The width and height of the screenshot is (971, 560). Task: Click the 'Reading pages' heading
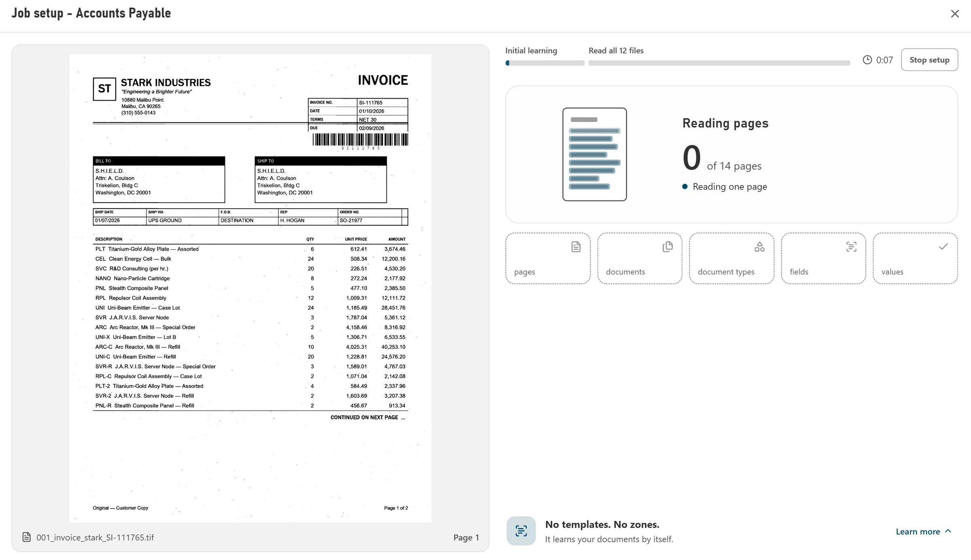tap(725, 123)
